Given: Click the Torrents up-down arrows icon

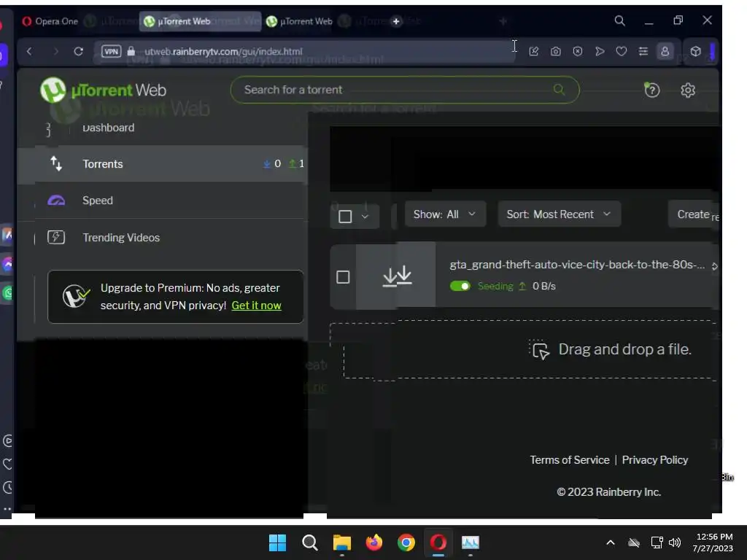Looking at the screenshot, I should pos(56,163).
